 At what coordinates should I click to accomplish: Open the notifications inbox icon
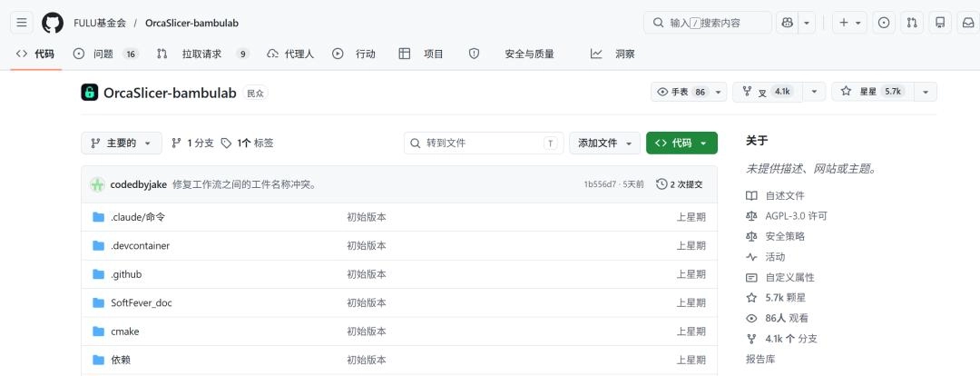point(968,23)
